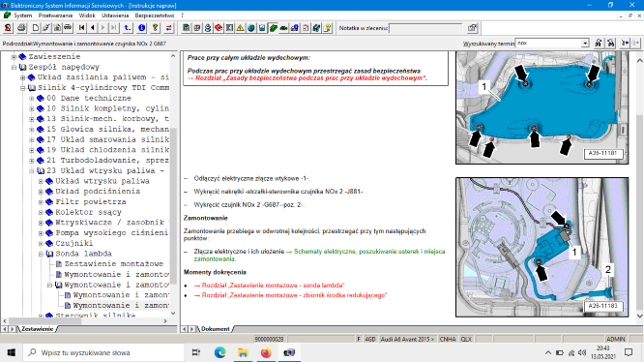Expand Układ zasilania paliwem node
This screenshot has width=644, height=362.
click(x=22, y=77)
